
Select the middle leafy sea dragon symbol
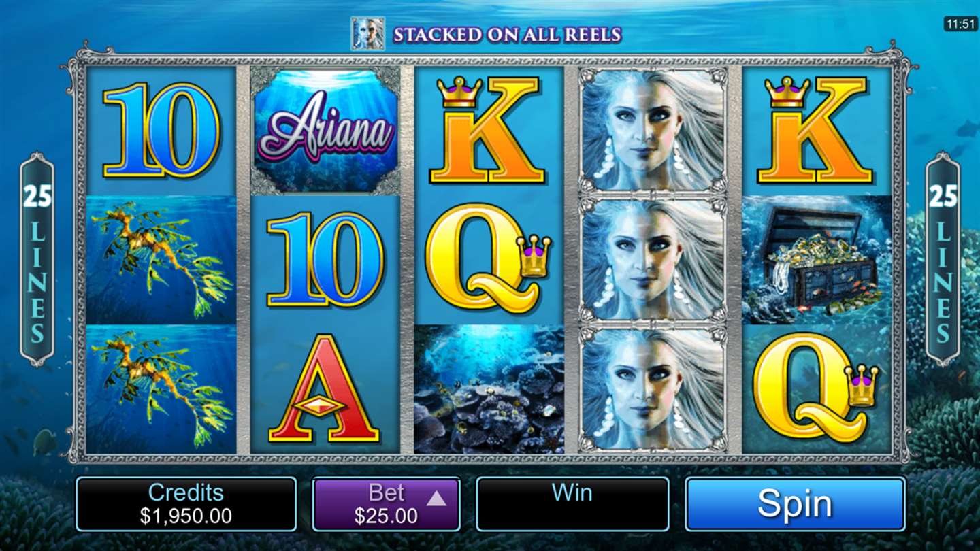(x=161, y=260)
